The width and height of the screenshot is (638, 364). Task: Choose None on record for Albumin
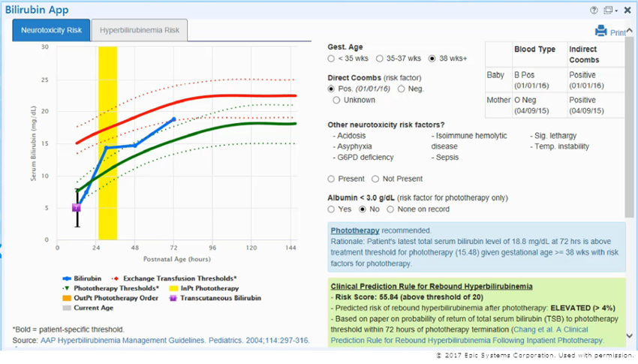[390, 209]
